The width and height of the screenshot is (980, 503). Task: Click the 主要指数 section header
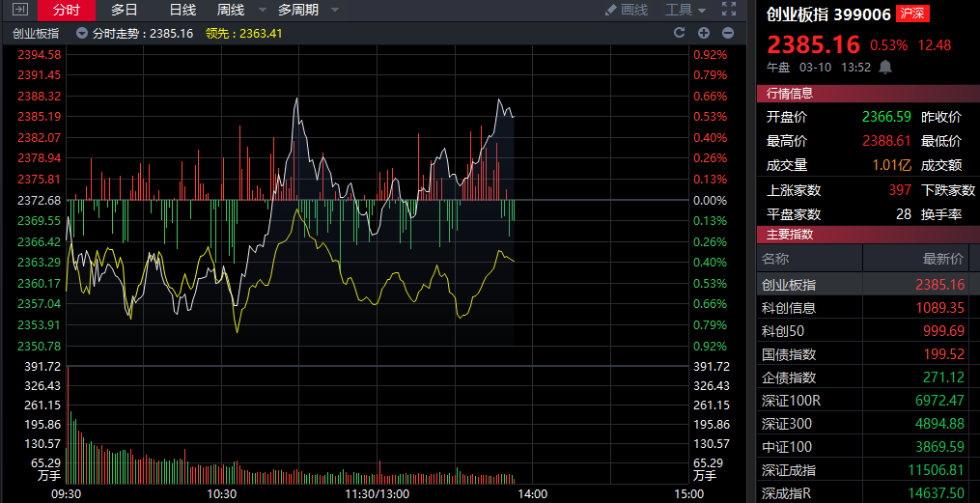click(x=790, y=234)
